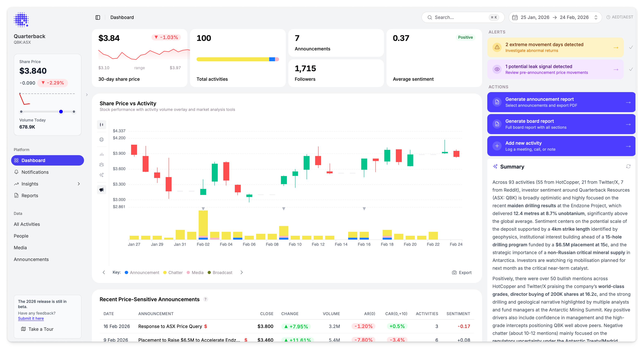
Task: Open the Announcements page in the Data menu
Action: [31, 260]
